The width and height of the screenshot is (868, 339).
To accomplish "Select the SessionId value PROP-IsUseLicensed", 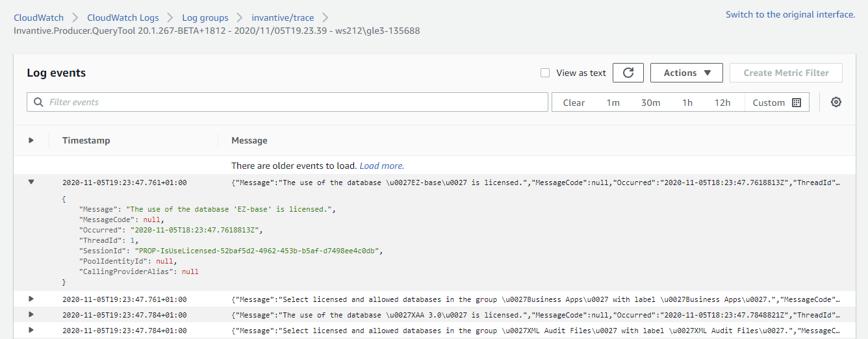I will (x=258, y=251).
